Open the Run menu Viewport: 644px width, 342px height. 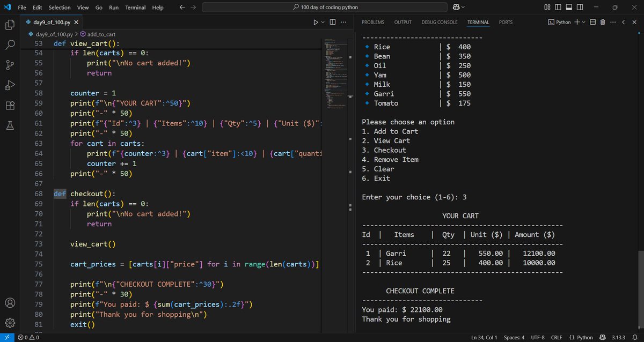click(114, 8)
